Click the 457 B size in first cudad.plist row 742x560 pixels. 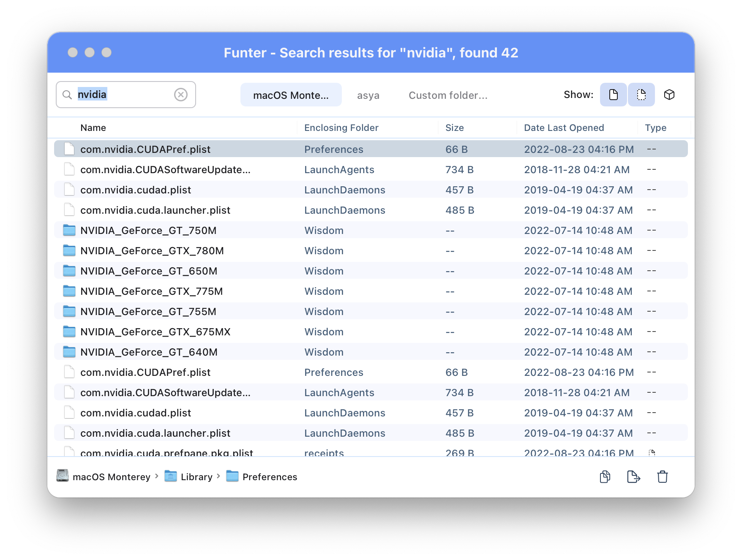[459, 190]
